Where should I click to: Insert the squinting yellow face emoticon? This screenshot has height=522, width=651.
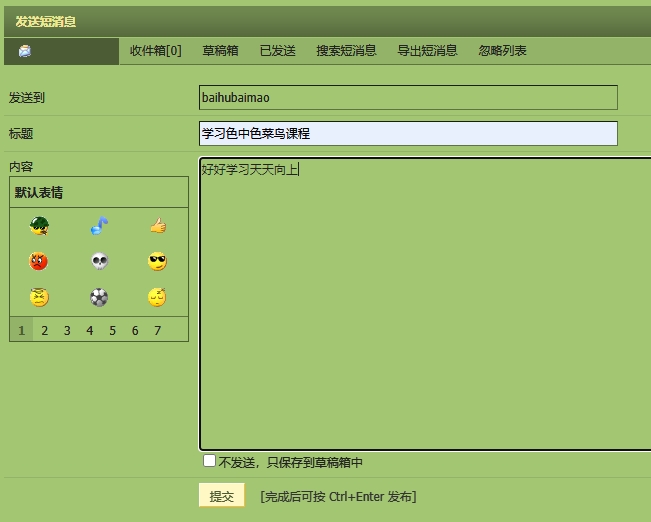point(39,297)
